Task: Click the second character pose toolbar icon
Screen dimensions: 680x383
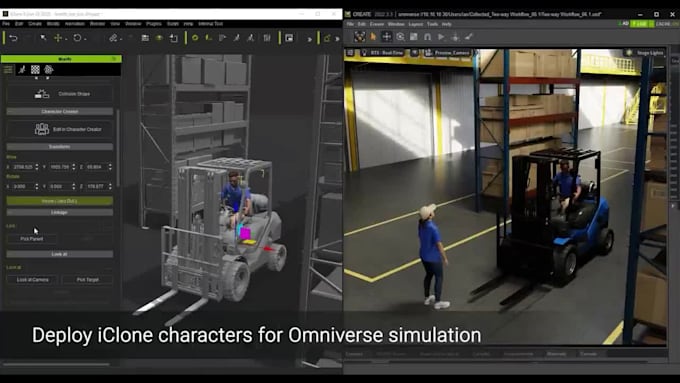Action: click(x=250, y=38)
